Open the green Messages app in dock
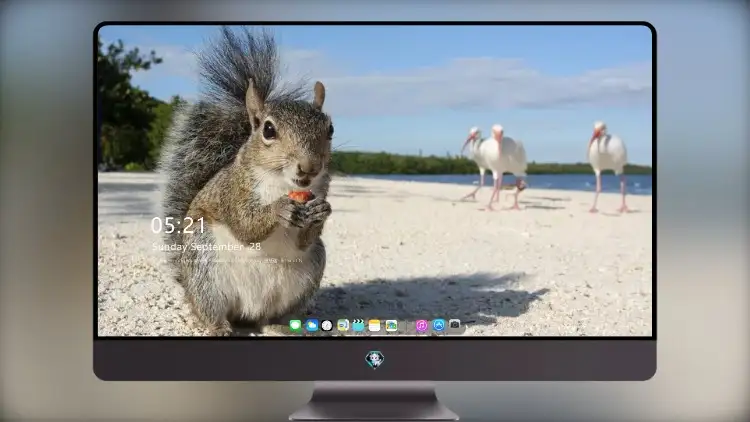 coord(296,326)
